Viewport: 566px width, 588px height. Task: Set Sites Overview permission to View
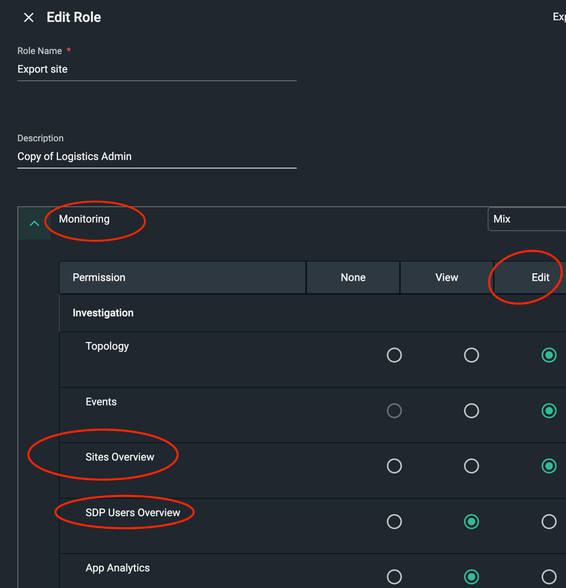click(471, 466)
